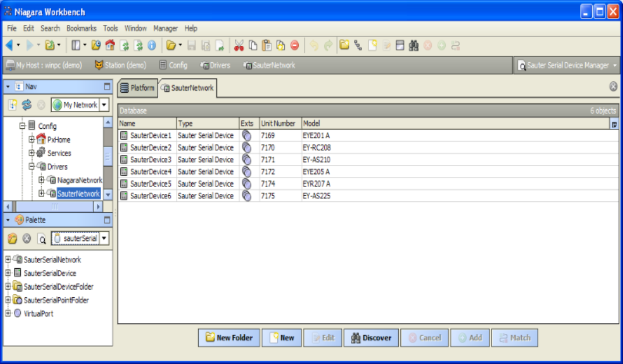The image size is (623, 364).
Task: Click the Back navigation arrow
Action: (x=9, y=45)
